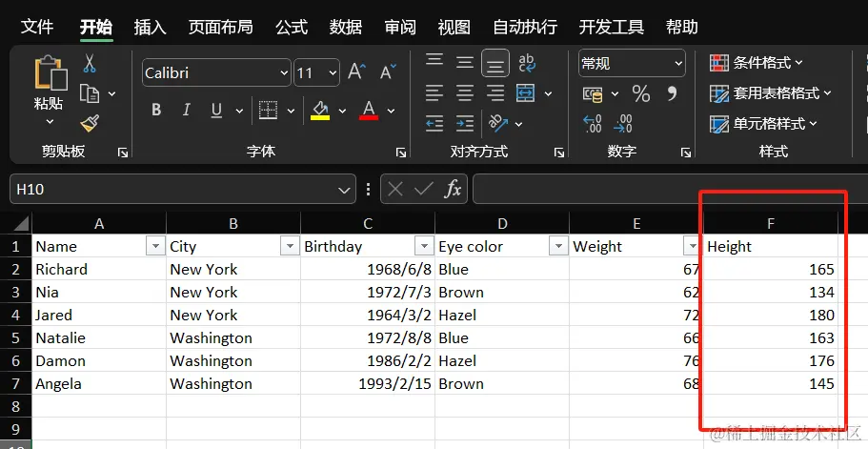Switch to the 数据 tab
Screen dimensions: 868x449
point(346,27)
